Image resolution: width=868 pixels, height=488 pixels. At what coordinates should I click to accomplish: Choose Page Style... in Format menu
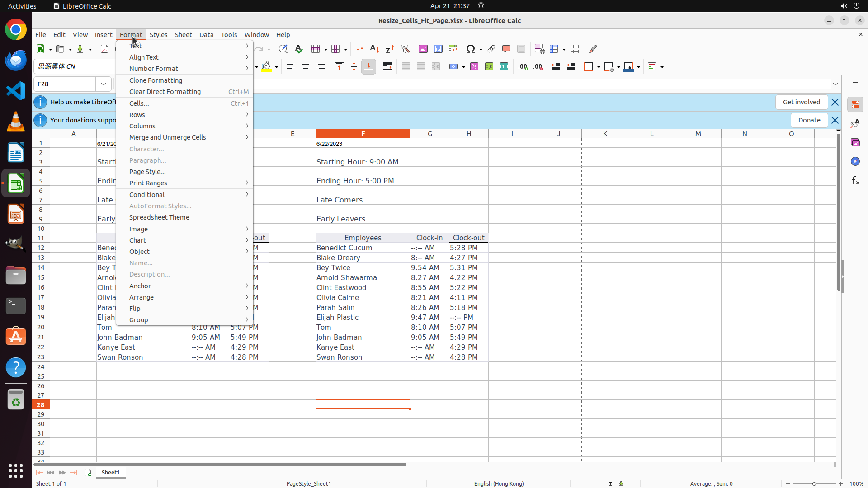[x=147, y=172]
